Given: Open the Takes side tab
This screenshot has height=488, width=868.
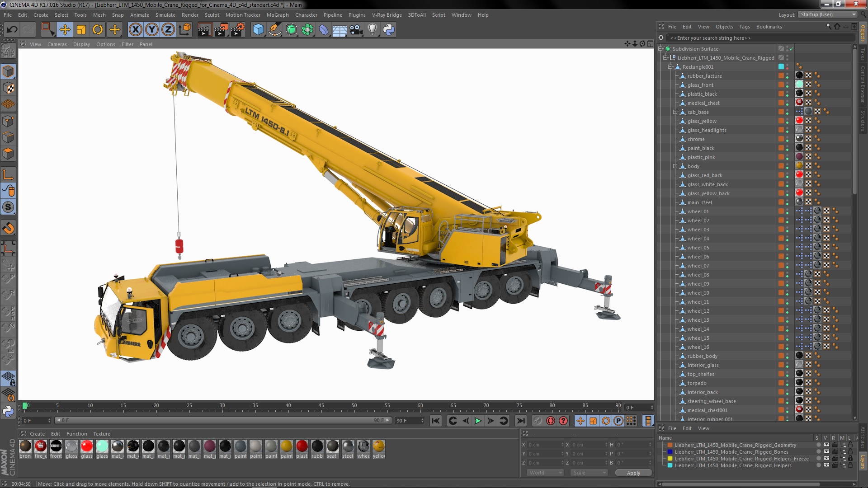Looking at the screenshot, I should [863, 54].
